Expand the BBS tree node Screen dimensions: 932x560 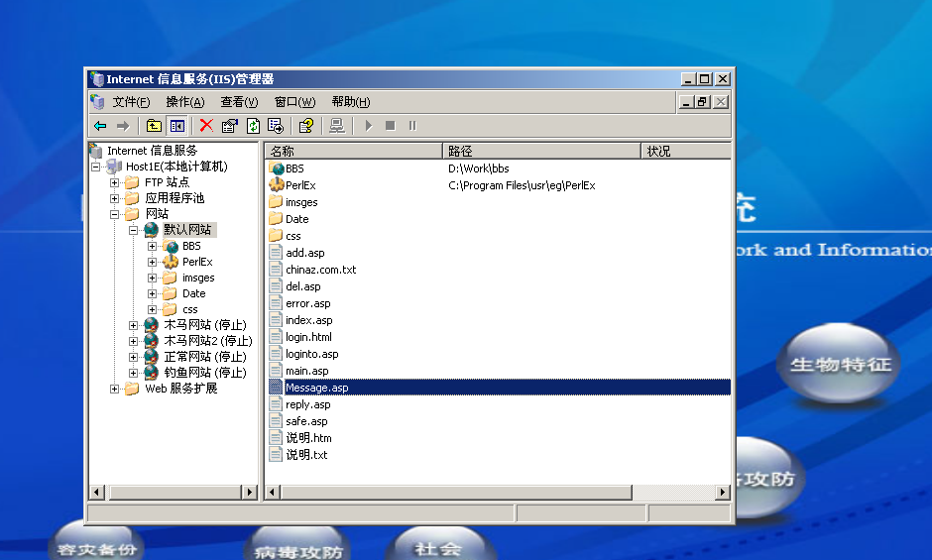pyautogui.click(x=153, y=246)
